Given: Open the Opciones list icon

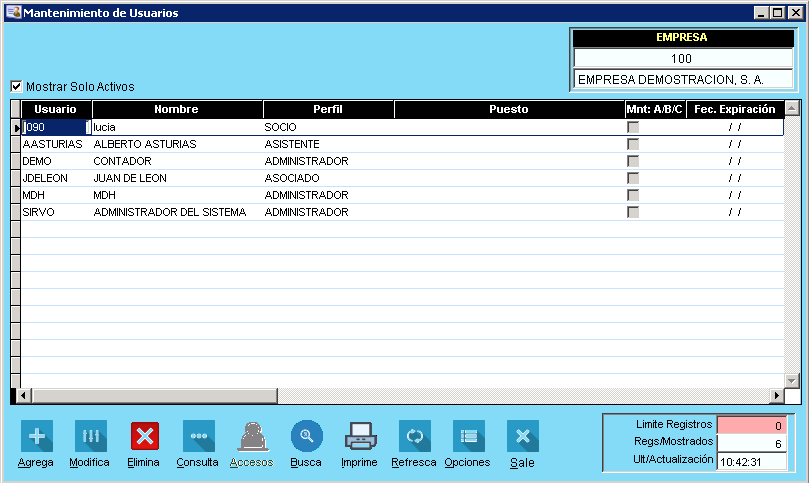Looking at the screenshot, I should pos(468,436).
